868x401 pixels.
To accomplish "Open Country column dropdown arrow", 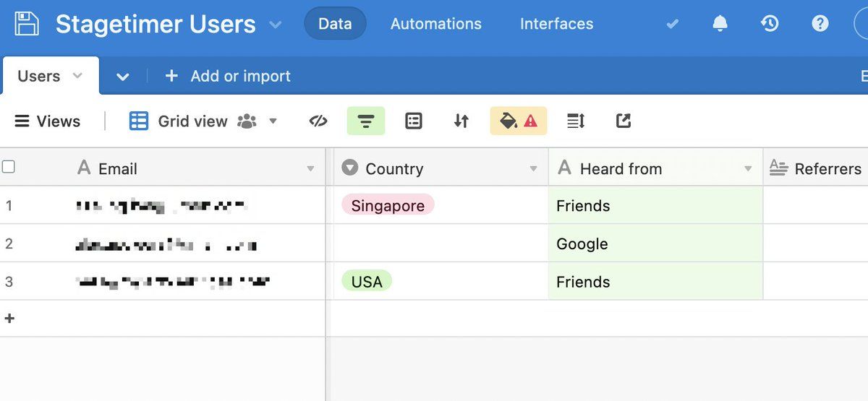I will [533, 169].
